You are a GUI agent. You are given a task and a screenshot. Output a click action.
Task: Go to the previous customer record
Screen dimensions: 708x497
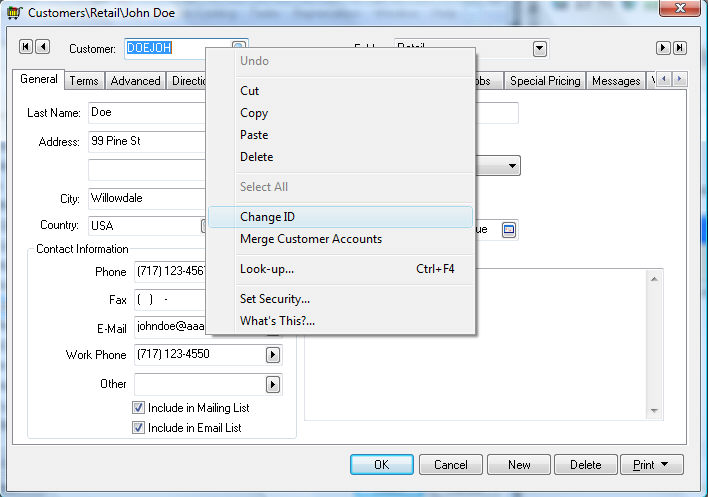42,48
